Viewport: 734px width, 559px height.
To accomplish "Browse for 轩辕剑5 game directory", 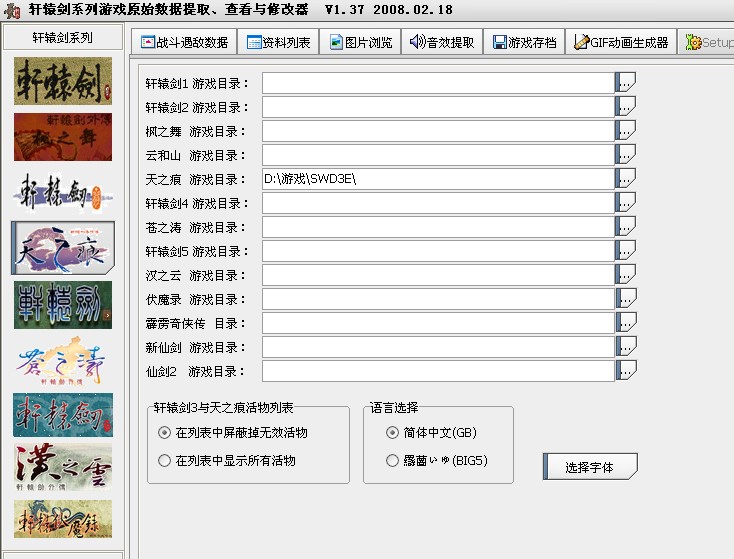I will 625,251.
